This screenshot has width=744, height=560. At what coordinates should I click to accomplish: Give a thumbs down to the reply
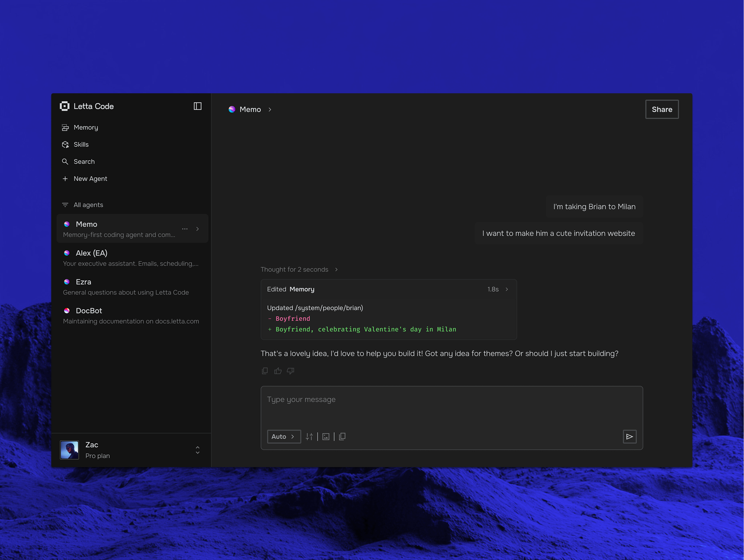pyautogui.click(x=290, y=371)
